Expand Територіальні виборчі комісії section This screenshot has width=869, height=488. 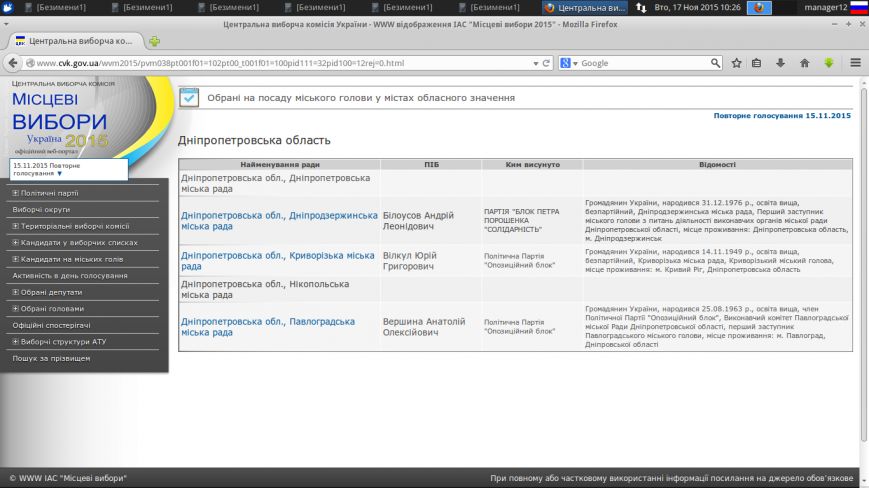click(x=16, y=226)
